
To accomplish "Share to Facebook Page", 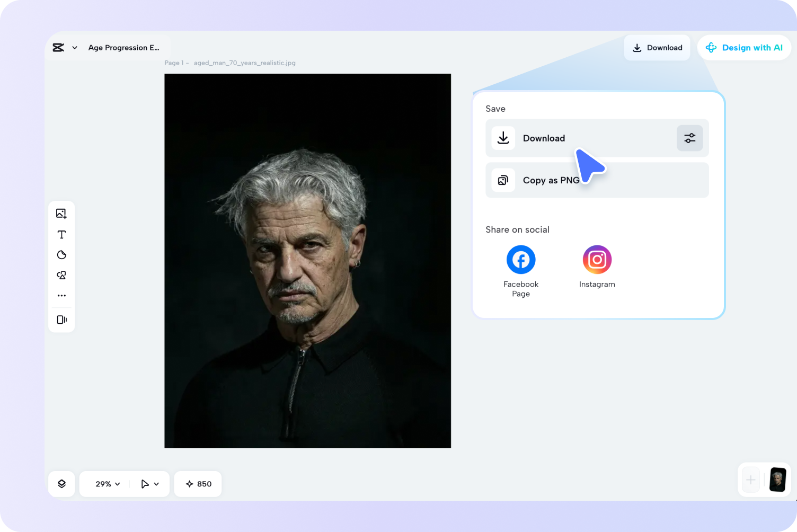I will pyautogui.click(x=521, y=271).
